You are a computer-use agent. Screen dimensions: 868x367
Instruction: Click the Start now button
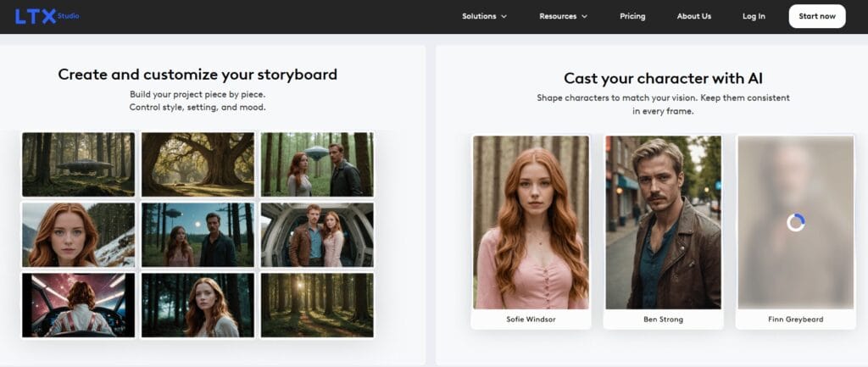tap(817, 16)
